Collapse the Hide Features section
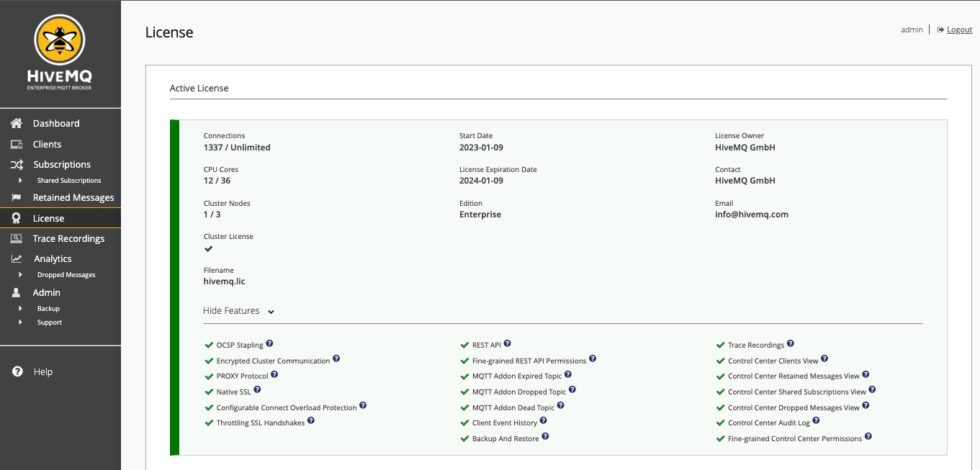The image size is (980, 470). coord(239,311)
